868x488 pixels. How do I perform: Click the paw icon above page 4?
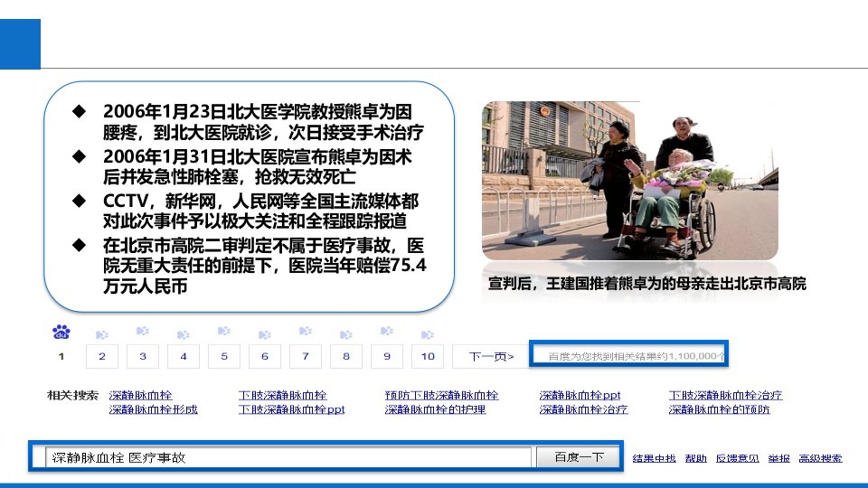click(184, 334)
